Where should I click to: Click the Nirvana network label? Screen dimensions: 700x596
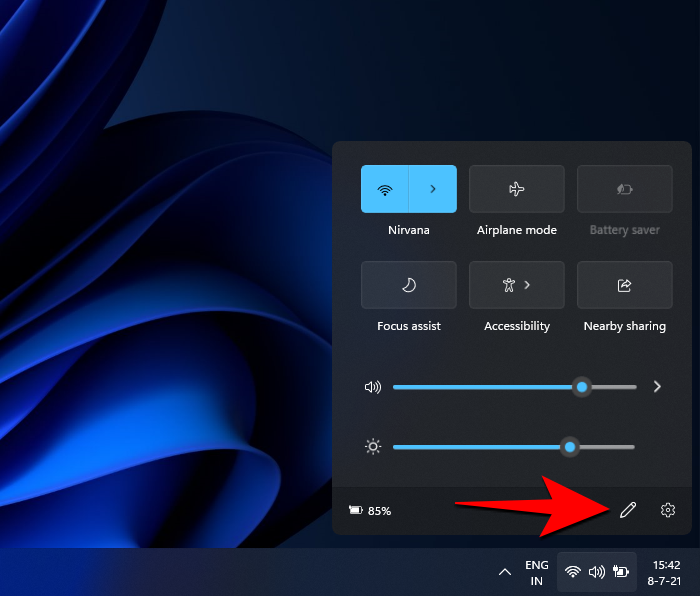[x=408, y=230]
